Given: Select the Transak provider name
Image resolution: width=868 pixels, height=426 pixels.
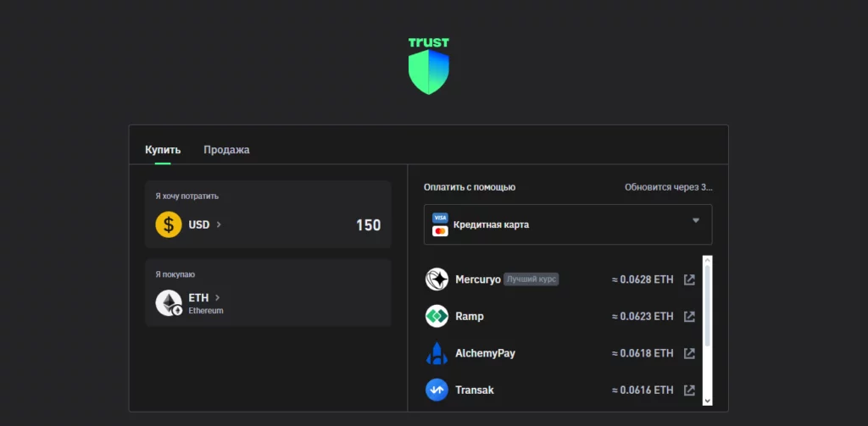Looking at the screenshot, I should click(475, 390).
